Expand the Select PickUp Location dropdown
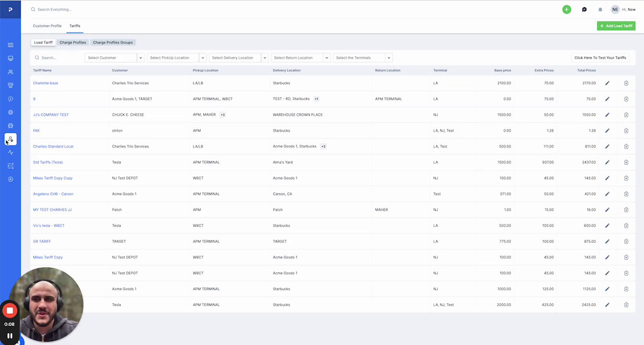Screen dimensions: 644x345 pyautogui.click(x=203, y=58)
